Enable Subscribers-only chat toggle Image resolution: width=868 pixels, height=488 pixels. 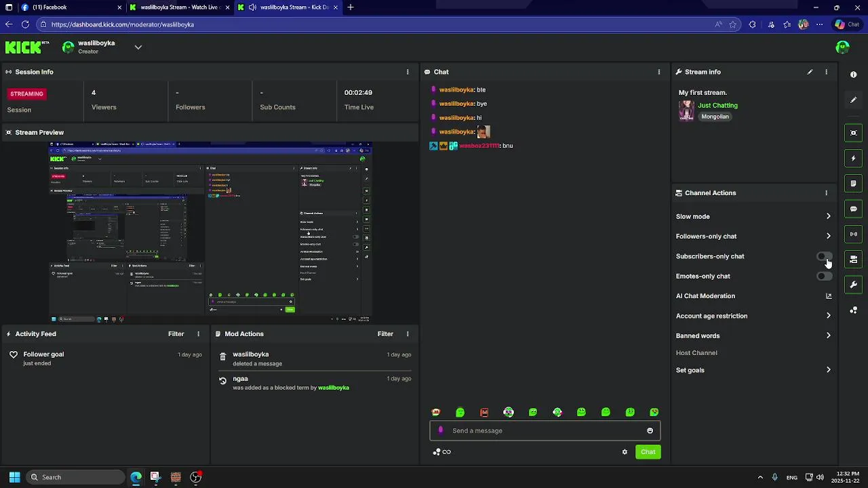coord(824,256)
